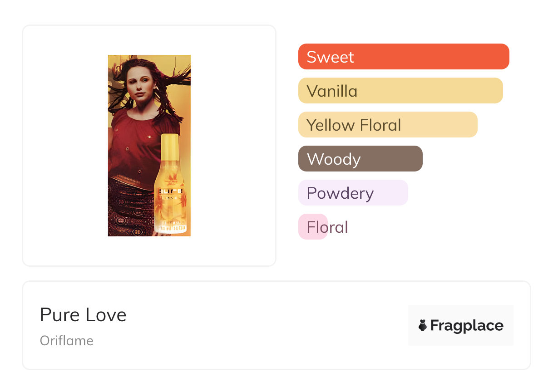Screen dimensions: 553x392
Task: Click the white base of the bottle
Action: (x=173, y=227)
